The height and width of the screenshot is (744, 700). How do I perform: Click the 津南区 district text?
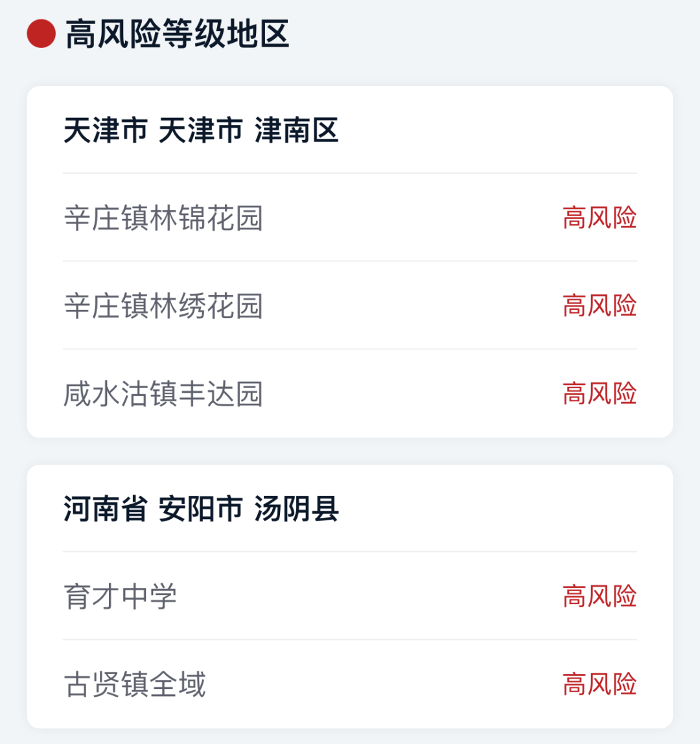point(296,130)
